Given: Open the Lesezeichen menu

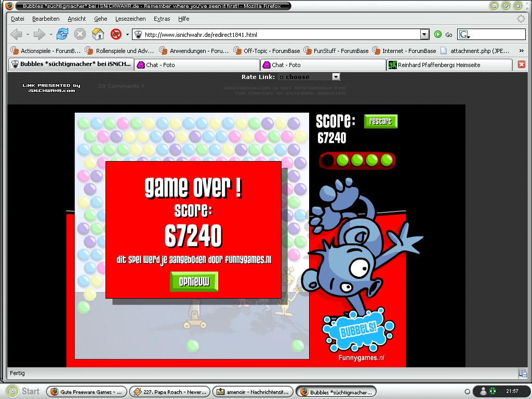Looking at the screenshot, I should [130, 19].
